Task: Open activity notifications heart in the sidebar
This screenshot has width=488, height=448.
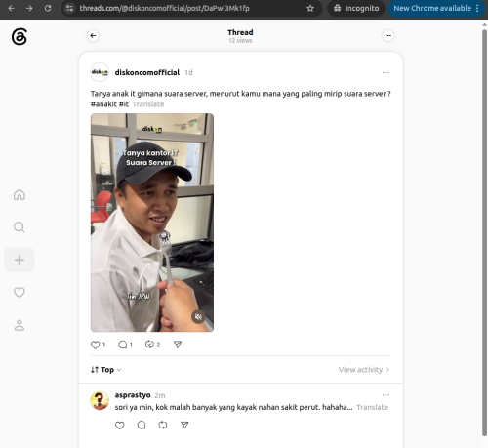Action: click(20, 292)
